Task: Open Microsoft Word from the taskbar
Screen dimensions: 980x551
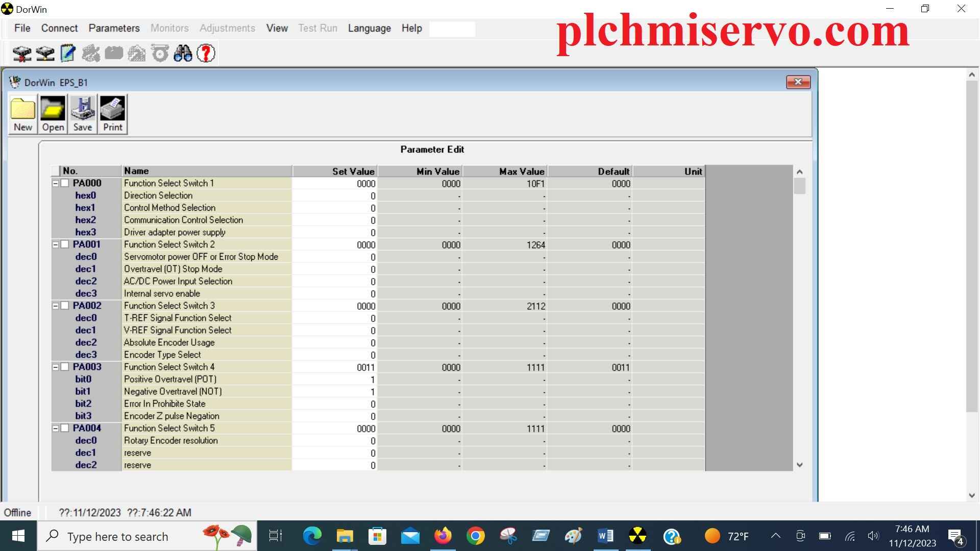Action: (605, 536)
